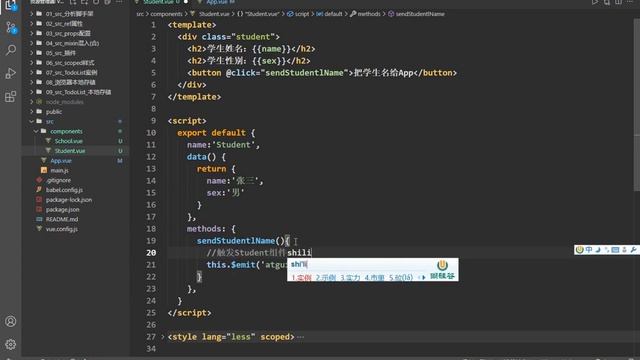The height and width of the screenshot is (360, 640).
Task: Collapse the components folder
Action: click(36, 131)
